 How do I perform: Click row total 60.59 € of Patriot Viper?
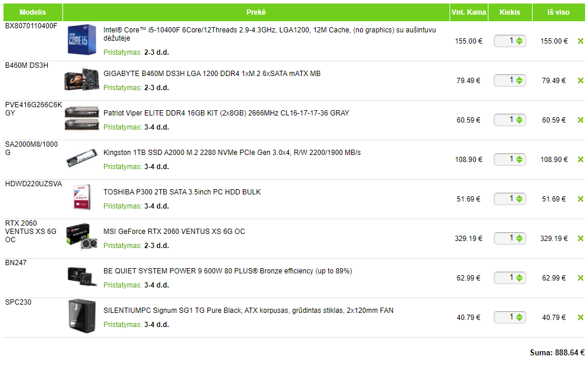click(x=554, y=120)
